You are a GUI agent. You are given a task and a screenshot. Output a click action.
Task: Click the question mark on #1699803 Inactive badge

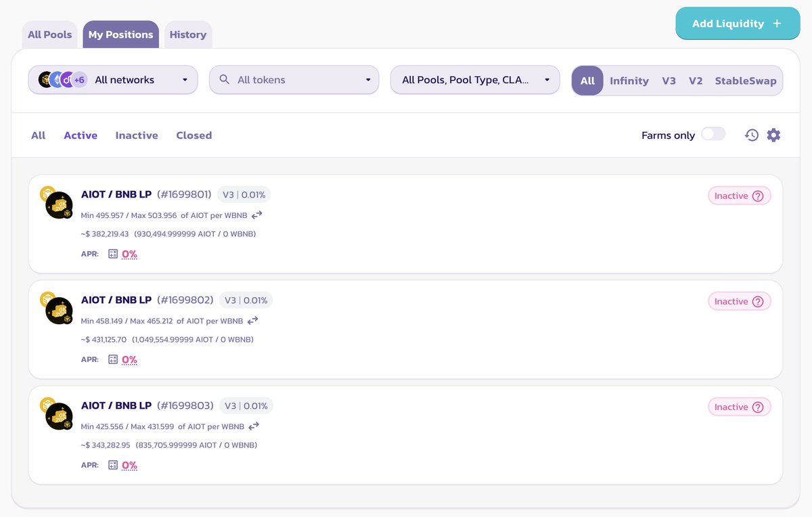758,407
